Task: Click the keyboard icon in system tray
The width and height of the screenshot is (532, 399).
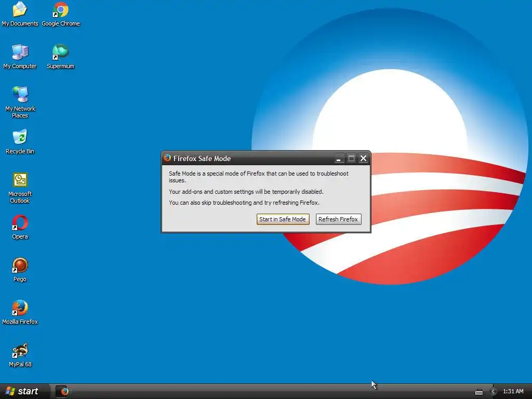Action: pyautogui.click(x=478, y=392)
